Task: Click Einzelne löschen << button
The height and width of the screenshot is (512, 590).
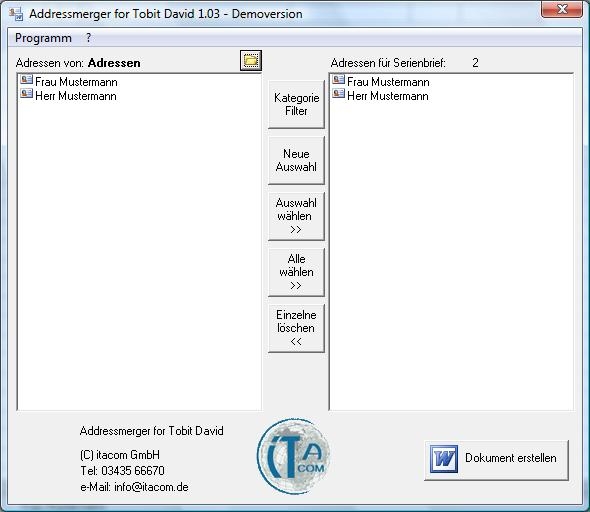Action: click(x=296, y=328)
